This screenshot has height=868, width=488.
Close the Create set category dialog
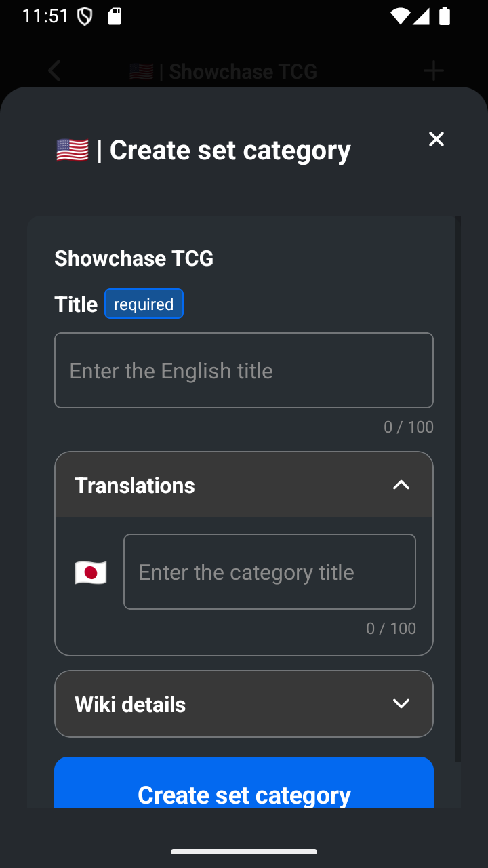coord(436,139)
